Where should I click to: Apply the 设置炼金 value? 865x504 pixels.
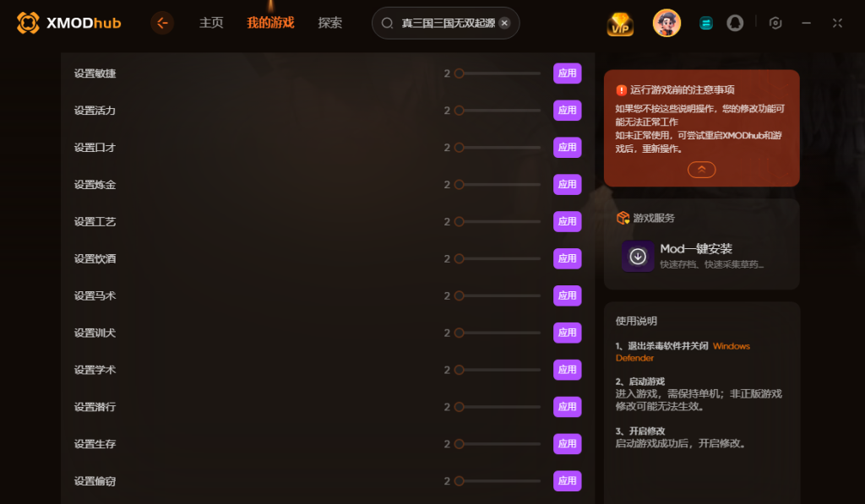[567, 185]
